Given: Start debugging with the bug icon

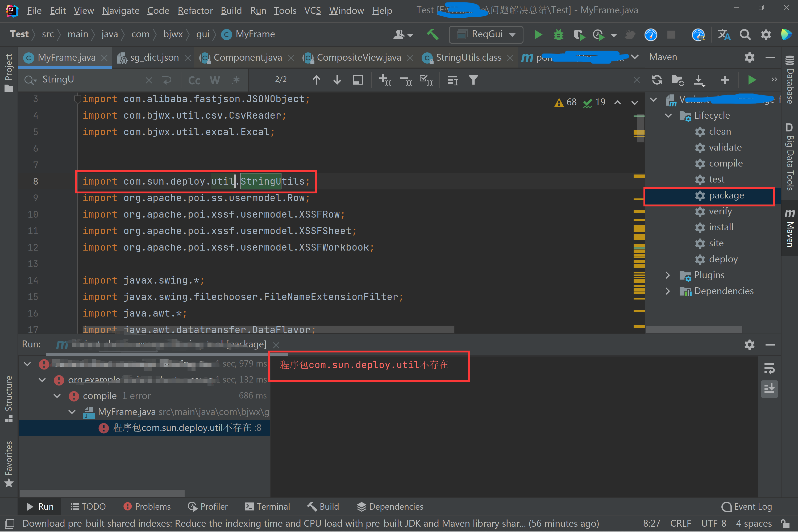Looking at the screenshot, I should 558,34.
